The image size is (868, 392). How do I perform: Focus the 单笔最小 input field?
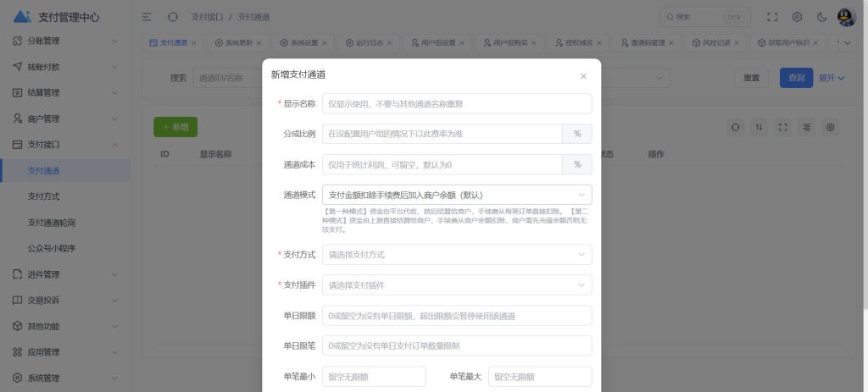click(374, 377)
